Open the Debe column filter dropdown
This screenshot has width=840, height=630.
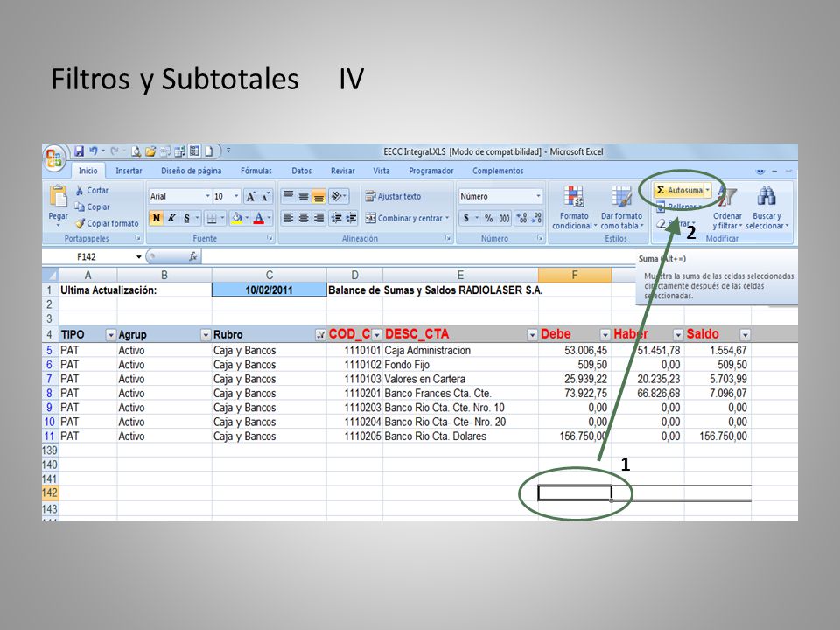click(x=605, y=335)
